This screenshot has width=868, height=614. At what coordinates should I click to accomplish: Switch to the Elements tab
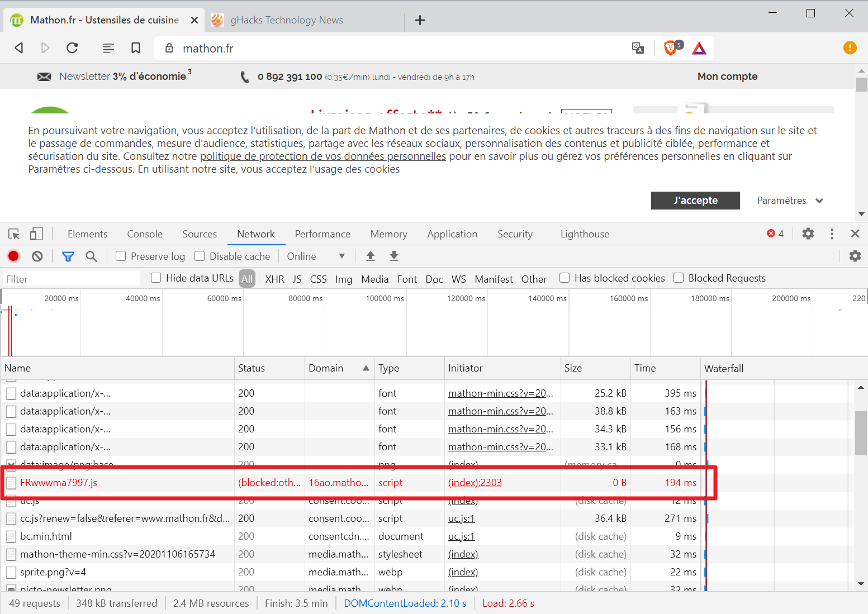87,234
